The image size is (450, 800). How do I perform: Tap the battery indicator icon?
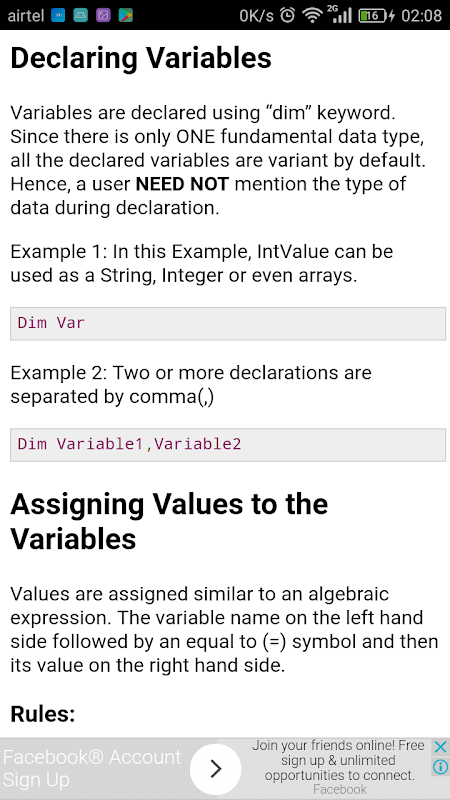coord(377,16)
